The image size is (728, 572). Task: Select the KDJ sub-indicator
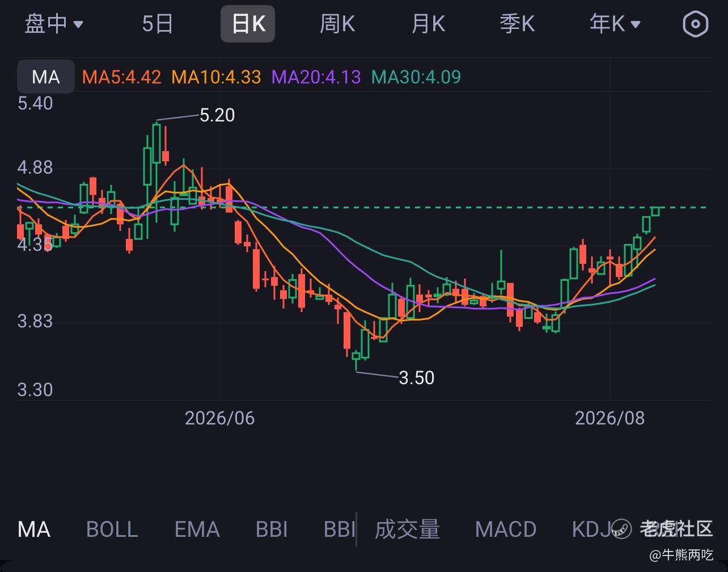(591, 529)
